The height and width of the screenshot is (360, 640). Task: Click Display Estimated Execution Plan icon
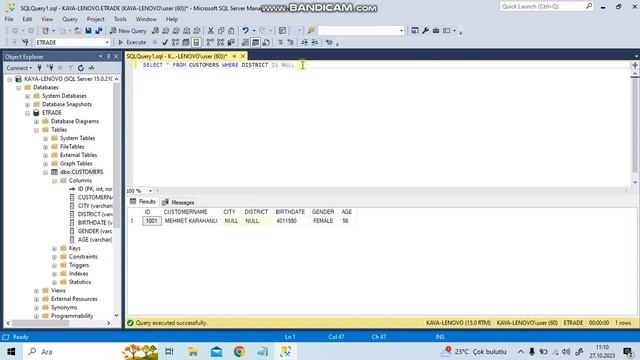tap(176, 42)
